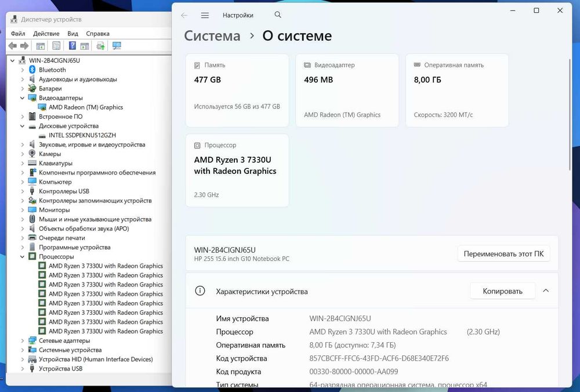This screenshot has width=580, height=392.
Task: Click the back arrow in Settings window
Action: point(184,15)
